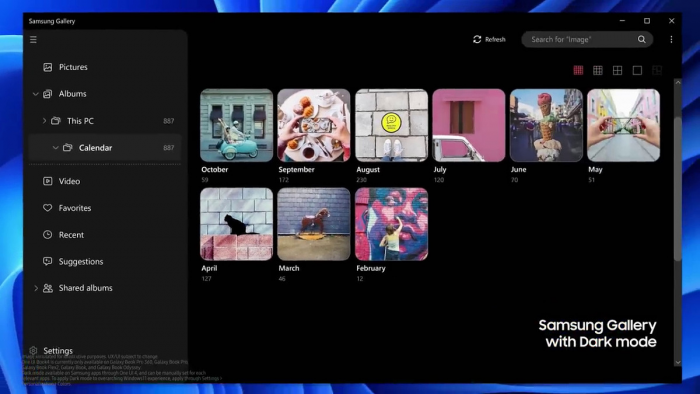Click the Shared albums people icon

[47, 288]
